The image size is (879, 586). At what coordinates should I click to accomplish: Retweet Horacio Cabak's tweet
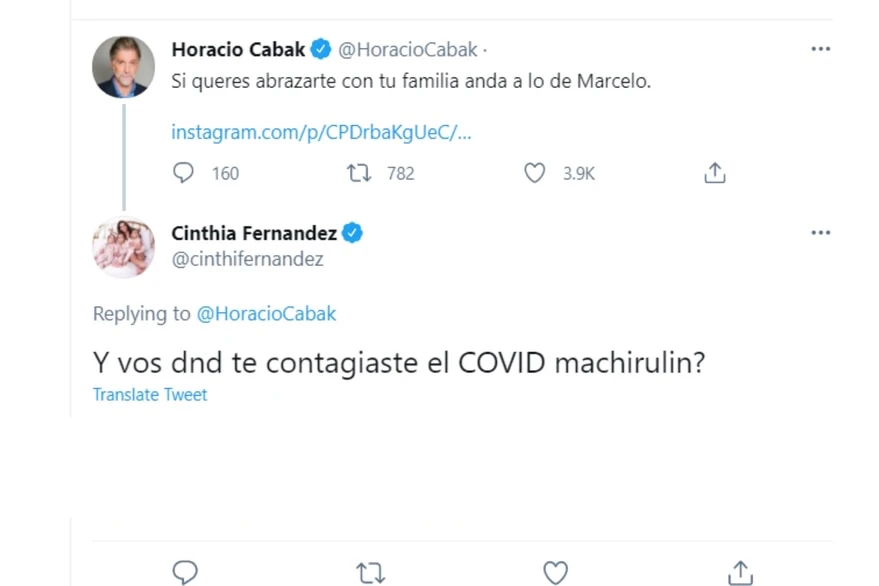358,173
